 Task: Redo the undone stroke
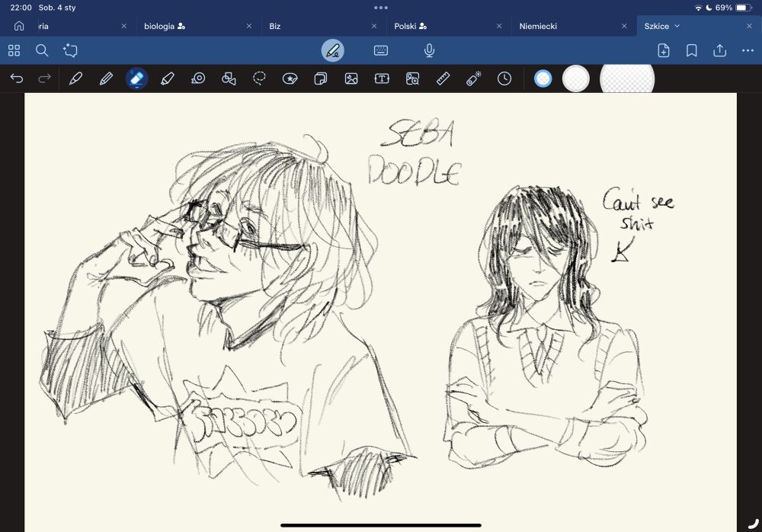tap(44, 79)
